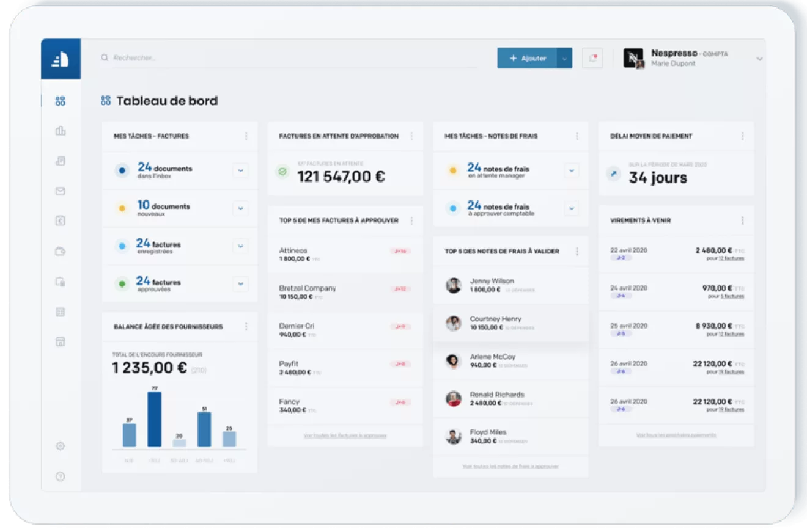This screenshot has height=532, width=807.
Task: Click the arrow icon beside 34 jours
Action: 613,173
